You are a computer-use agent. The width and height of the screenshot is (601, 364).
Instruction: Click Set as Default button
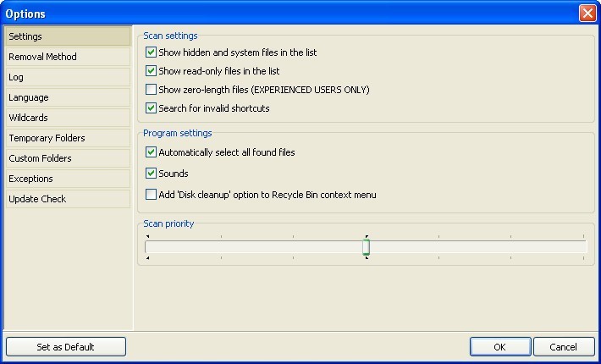click(x=66, y=347)
